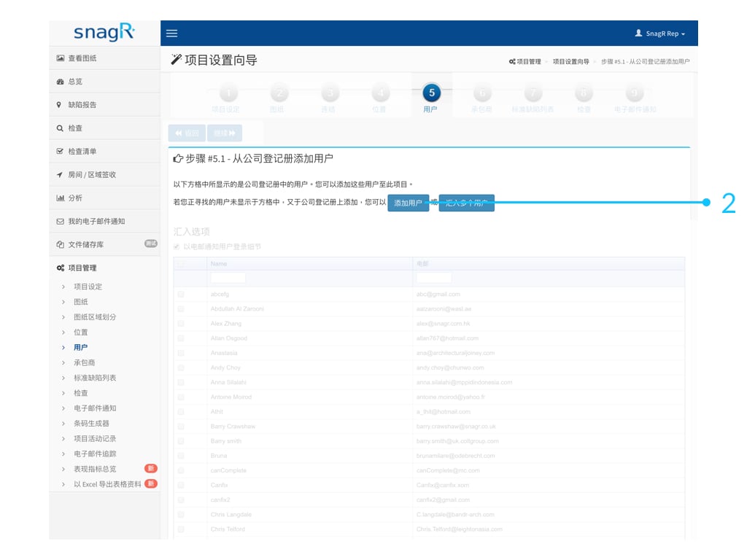747x560 pixels.
Task: Click chevron next to 承包商
Action: [63, 363]
